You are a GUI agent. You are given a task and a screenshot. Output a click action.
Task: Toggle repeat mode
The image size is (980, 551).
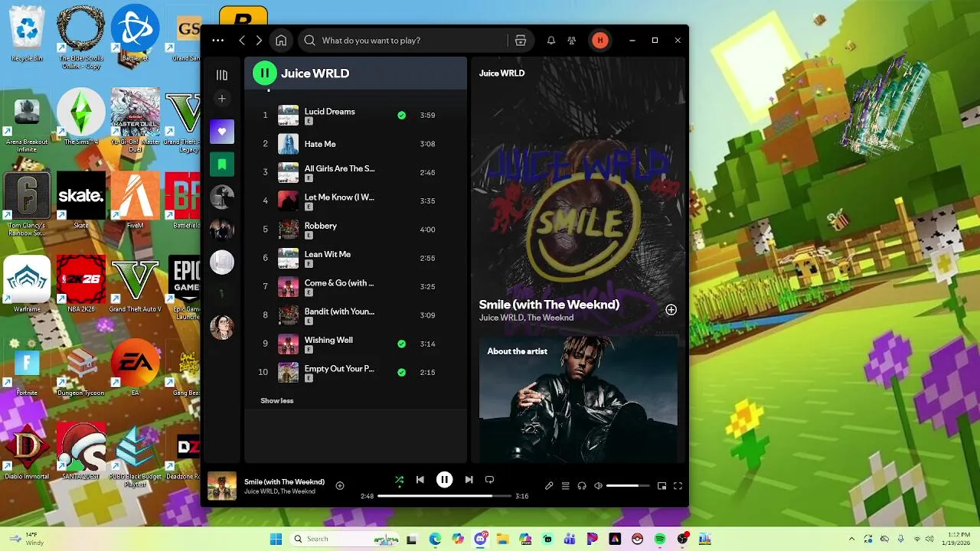point(489,480)
